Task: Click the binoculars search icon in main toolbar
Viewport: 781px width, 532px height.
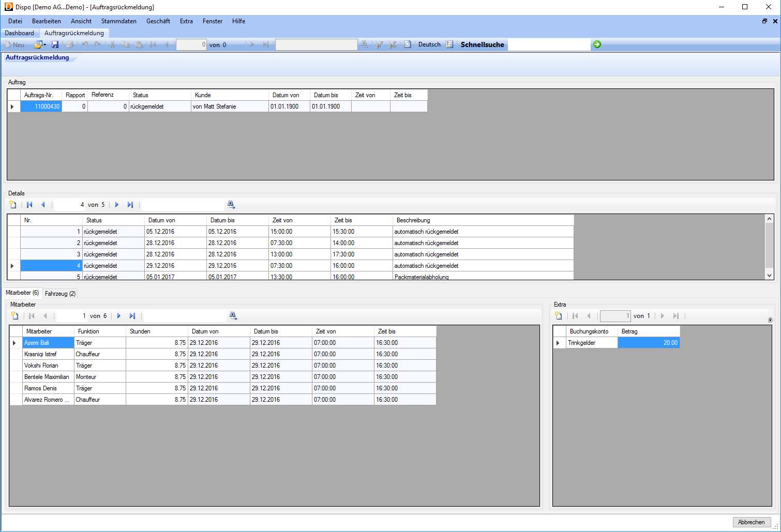Action: 365,44
